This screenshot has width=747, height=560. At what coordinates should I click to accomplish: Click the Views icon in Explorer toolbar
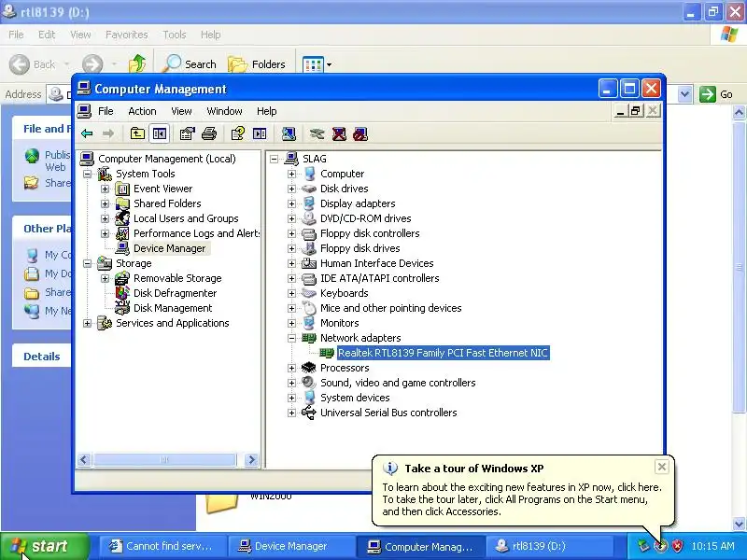coord(313,64)
